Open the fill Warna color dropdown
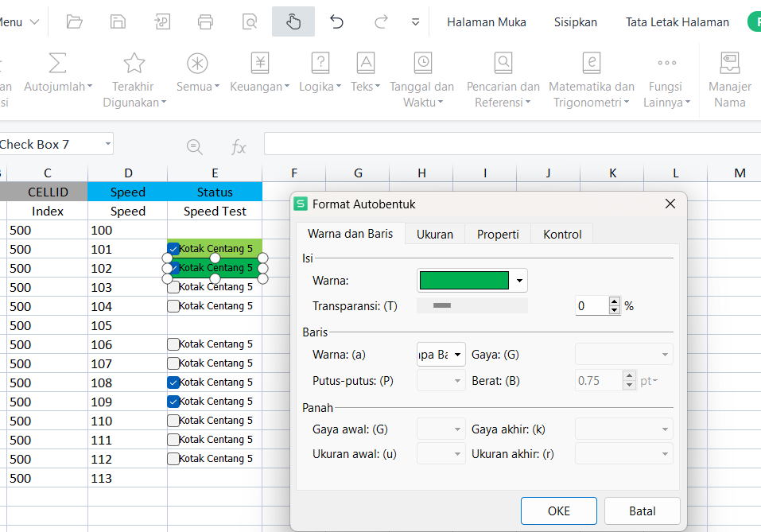The height and width of the screenshot is (532, 761). (518, 280)
